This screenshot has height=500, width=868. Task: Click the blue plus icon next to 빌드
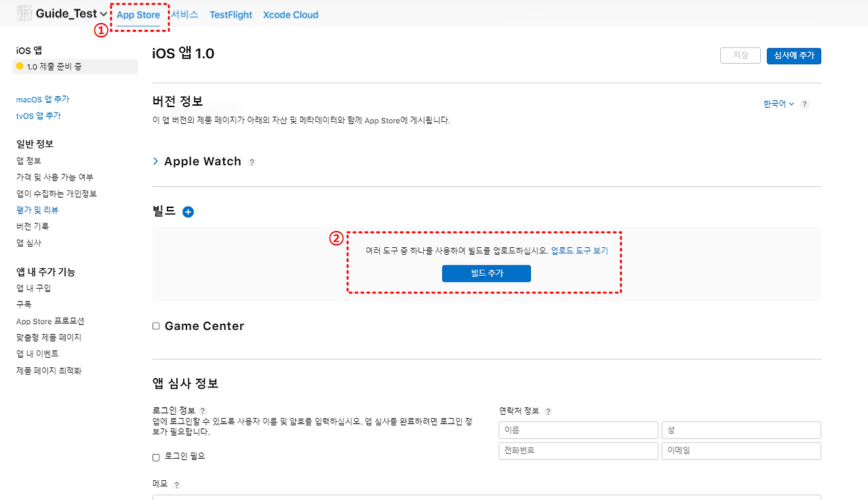189,212
